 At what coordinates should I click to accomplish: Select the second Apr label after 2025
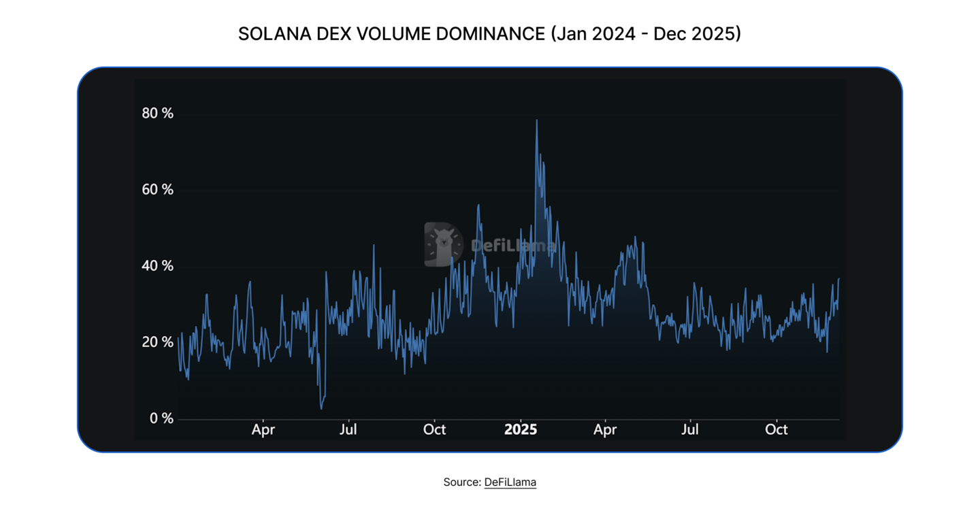605,429
